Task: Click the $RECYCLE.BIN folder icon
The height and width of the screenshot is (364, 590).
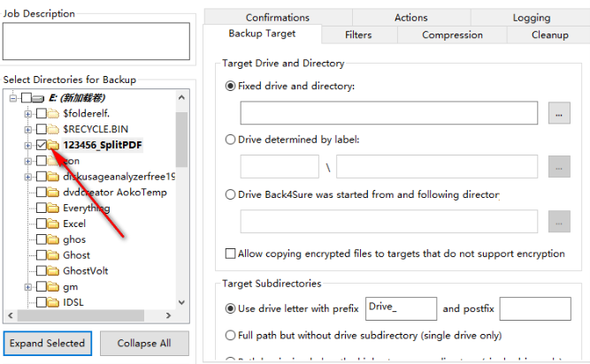Action: pyautogui.click(x=54, y=129)
